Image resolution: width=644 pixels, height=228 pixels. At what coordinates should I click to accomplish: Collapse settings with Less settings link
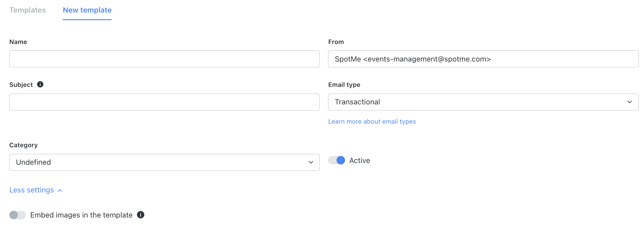tap(36, 190)
